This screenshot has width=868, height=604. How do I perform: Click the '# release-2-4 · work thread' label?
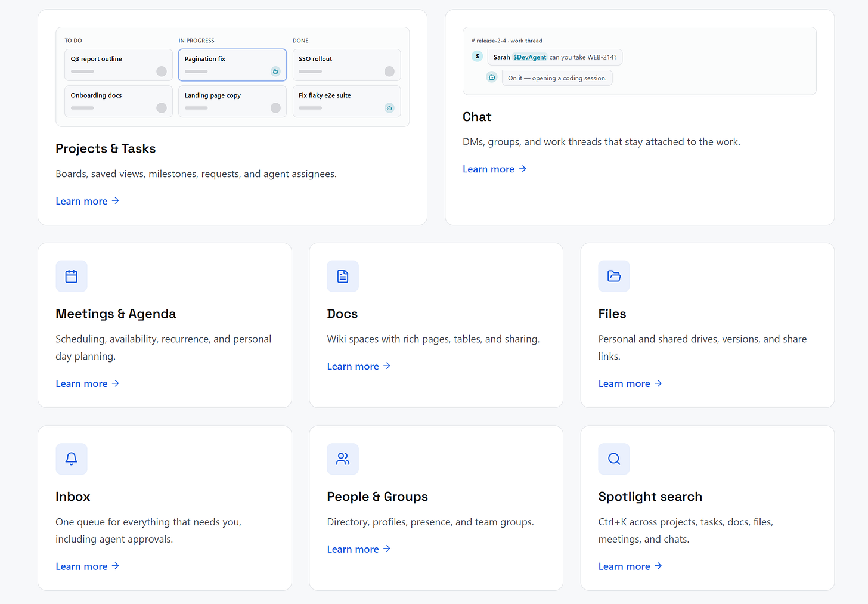[507, 41]
